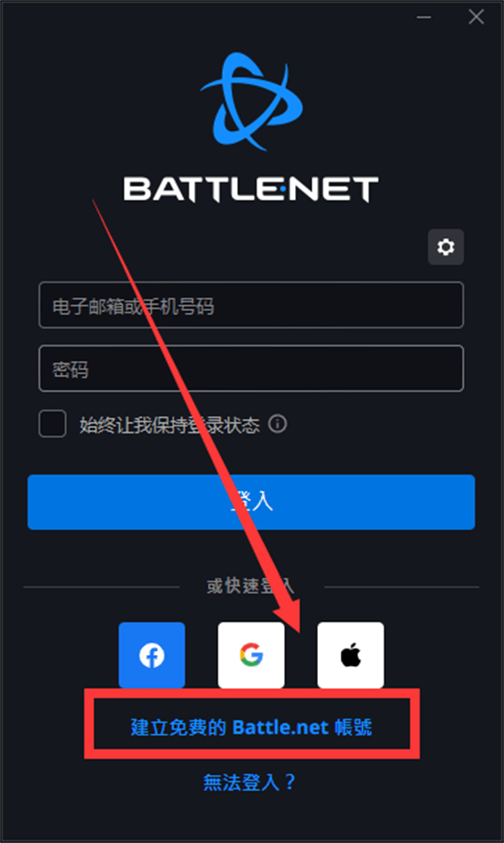Click the BATTLE.NET wordmark text

coord(251,190)
